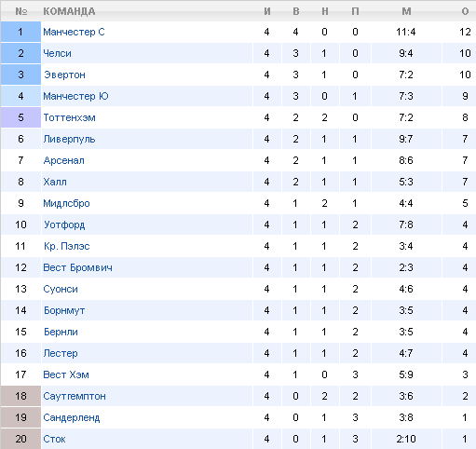Open the Арсенал team link
476x449 pixels.
pos(63,160)
